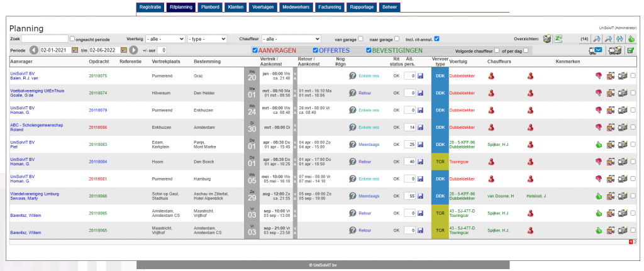Enable the ongeacht periode checkbox
The image size is (644, 271).
tap(72, 39)
